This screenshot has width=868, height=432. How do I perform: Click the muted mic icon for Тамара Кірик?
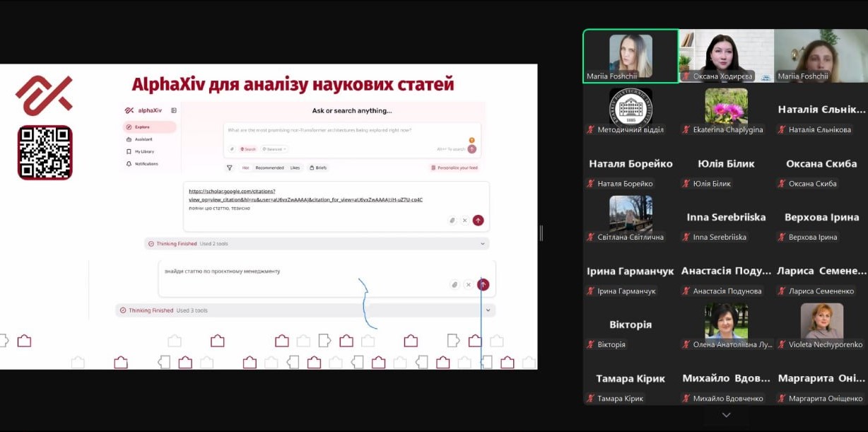point(590,399)
